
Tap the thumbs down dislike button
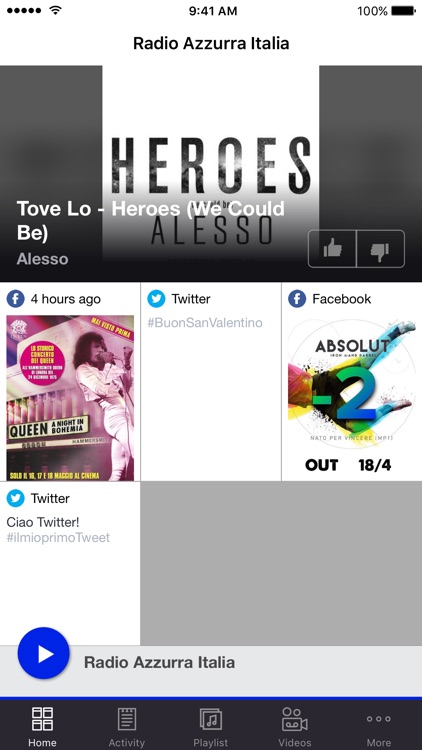(x=381, y=249)
